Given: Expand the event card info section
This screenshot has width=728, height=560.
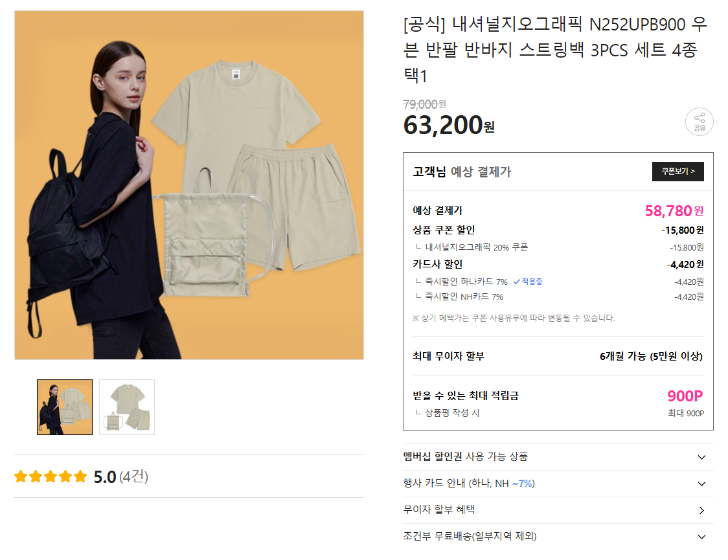Looking at the screenshot, I should [x=701, y=484].
